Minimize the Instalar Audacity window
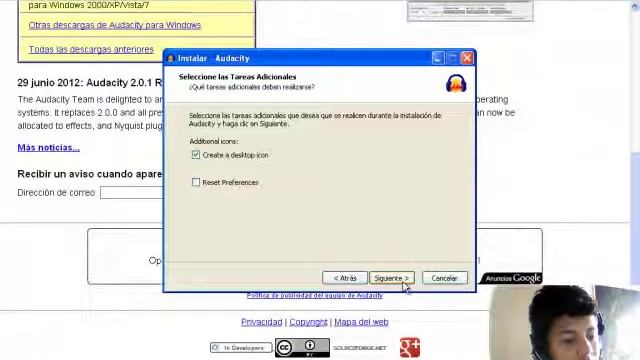Viewport: 640px width, 360px height. point(438,58)
